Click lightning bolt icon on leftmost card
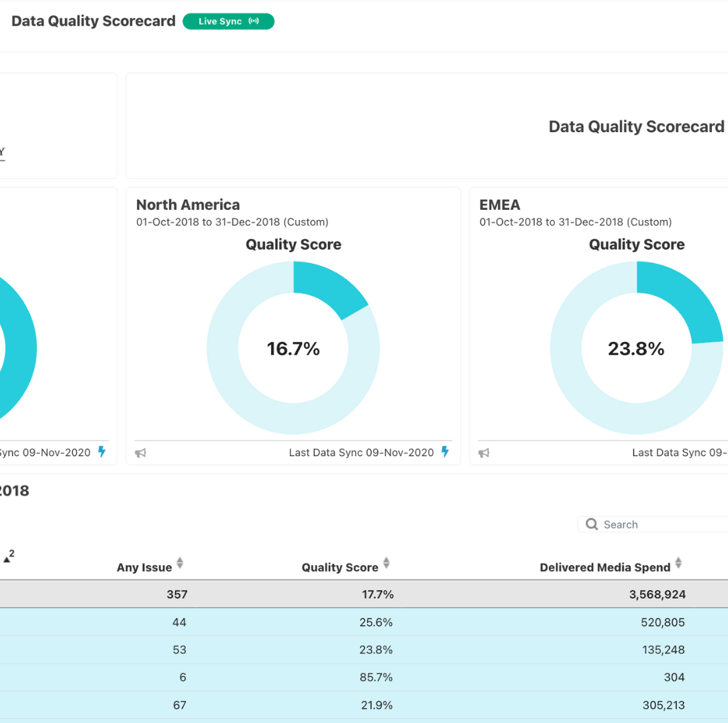This screenshot has height=723, width=728. click(x=102, y=452)
